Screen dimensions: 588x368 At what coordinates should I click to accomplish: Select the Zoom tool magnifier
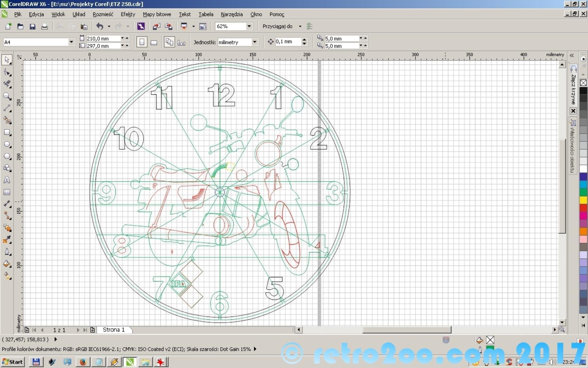7,96
